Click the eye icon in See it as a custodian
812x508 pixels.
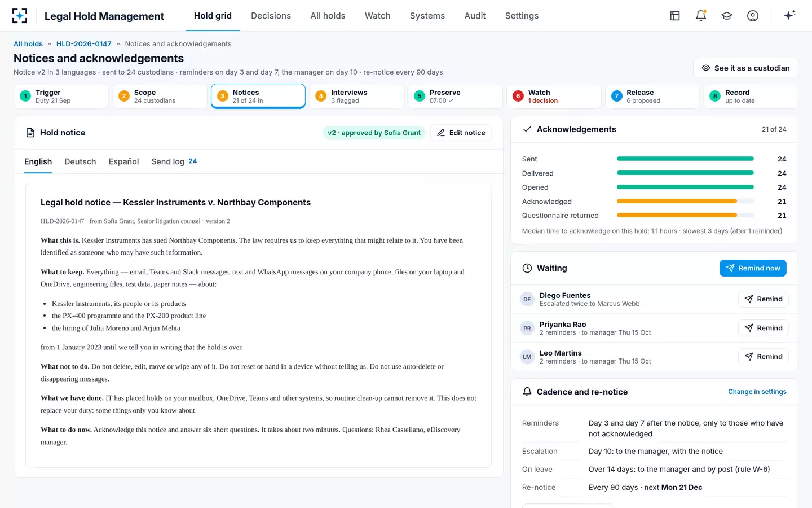click(x=706, y=68)
